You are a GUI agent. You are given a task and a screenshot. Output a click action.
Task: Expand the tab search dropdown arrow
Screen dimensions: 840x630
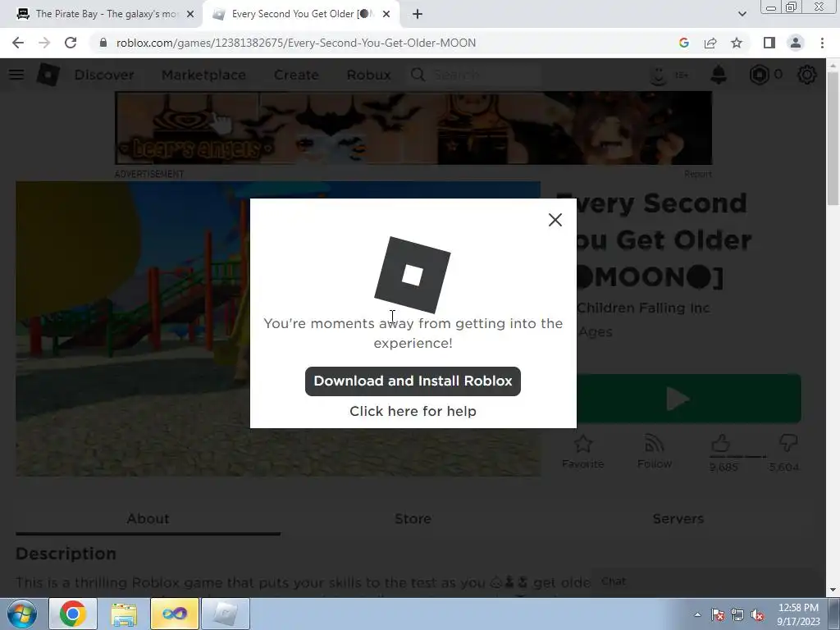pos(742,15)
